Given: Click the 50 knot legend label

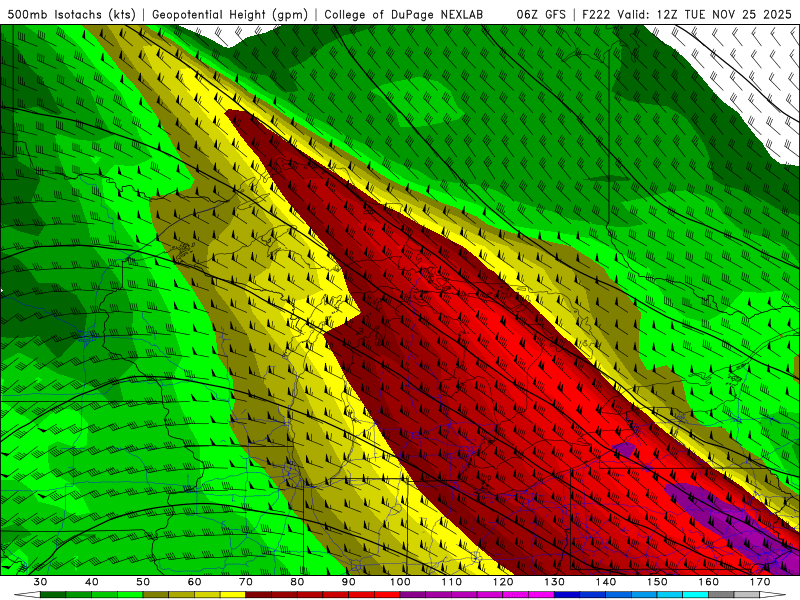Looking at the screenshot, I should [143, 582].
